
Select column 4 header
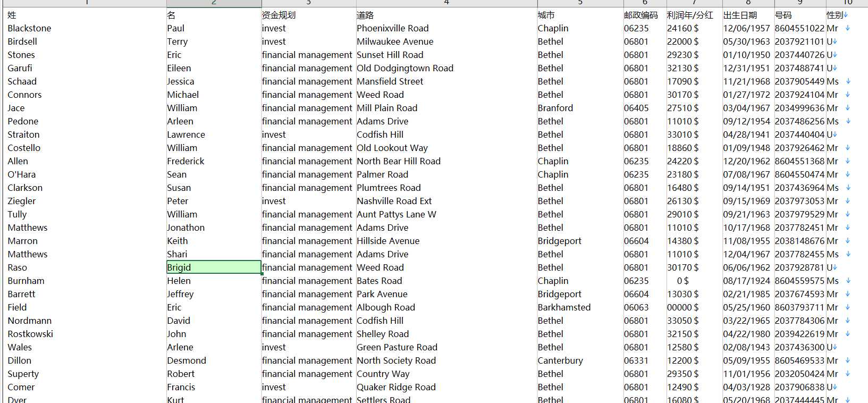click(x=446, y=3)
